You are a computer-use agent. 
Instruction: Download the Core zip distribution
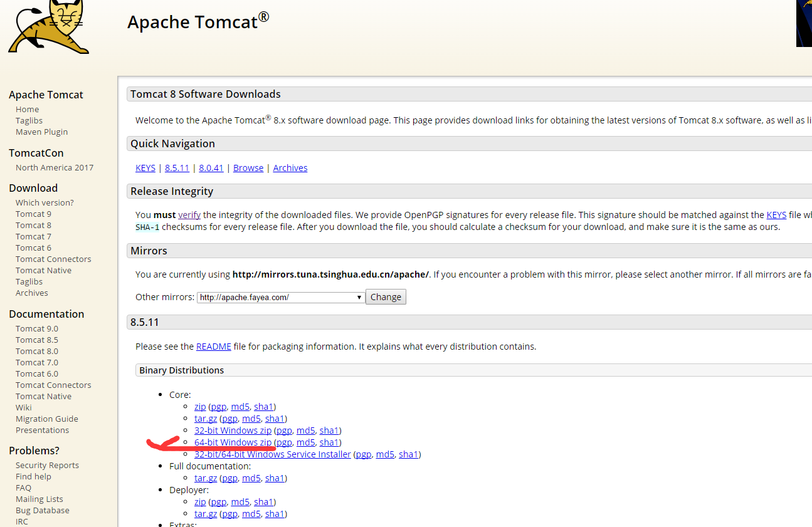200,407
